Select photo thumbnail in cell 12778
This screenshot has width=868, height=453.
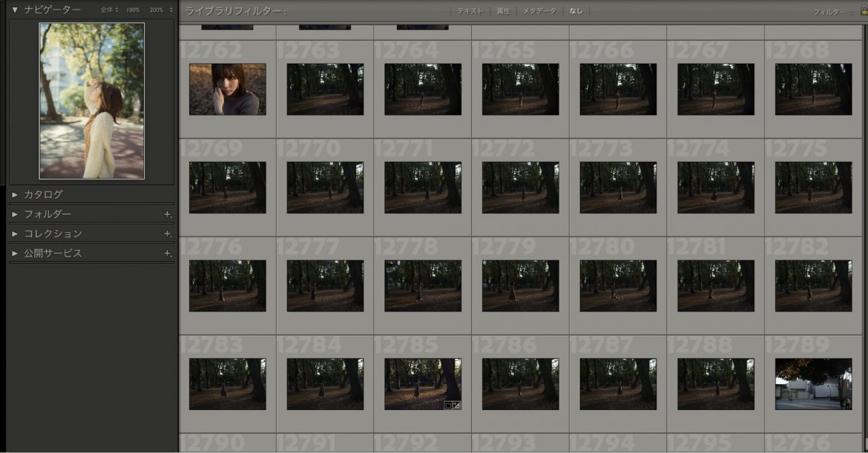coord(423,286)
